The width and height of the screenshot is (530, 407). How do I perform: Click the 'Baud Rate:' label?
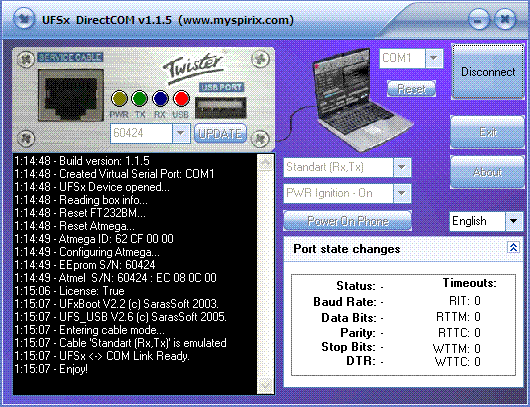pos(345,302)
